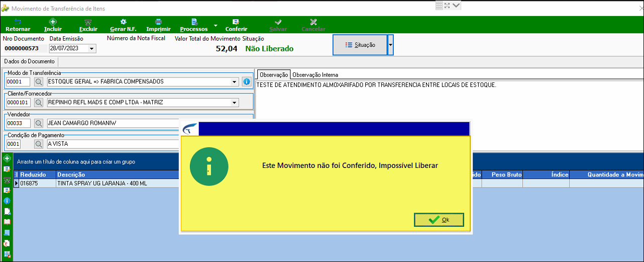Viewport: 644px width, 262px height.
Task: Click the open book sidebar icon
Action: (7, 222)
